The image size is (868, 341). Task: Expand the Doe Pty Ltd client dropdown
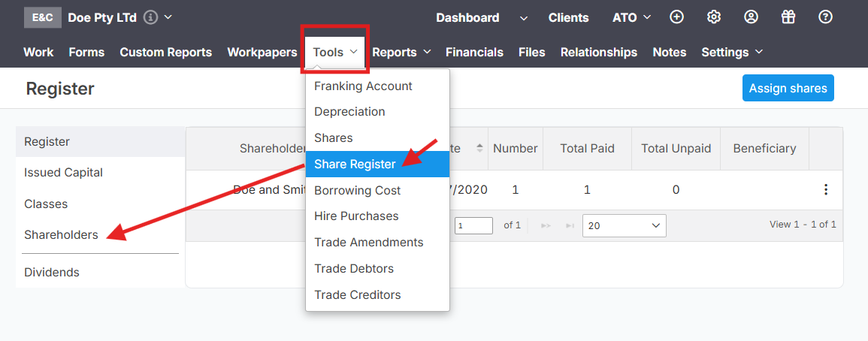click(168, 17)
